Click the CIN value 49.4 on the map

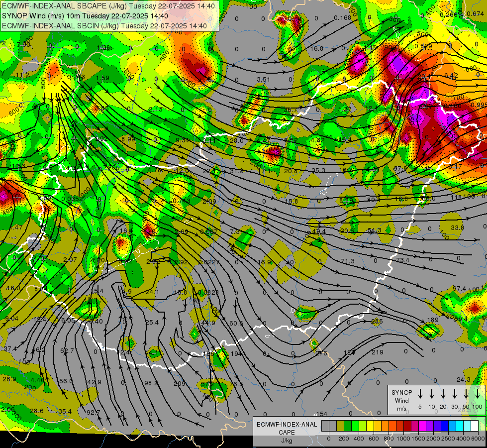[319, 231]
